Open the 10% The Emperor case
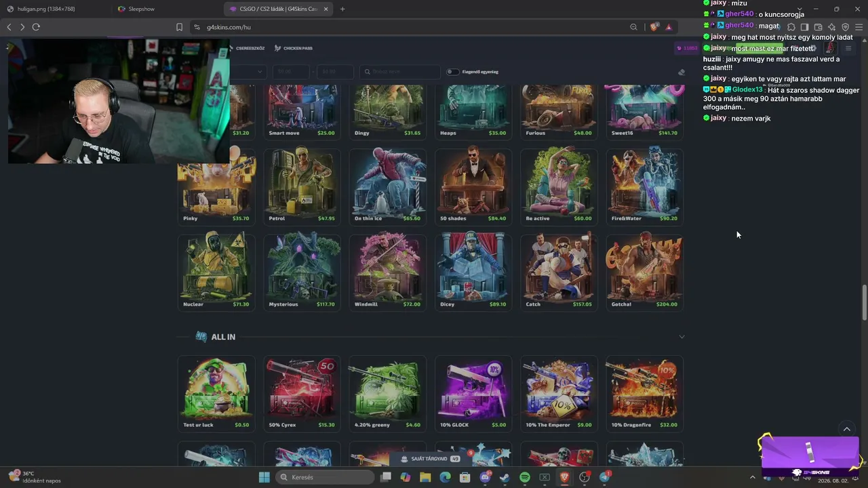 (x=559, y=393)
